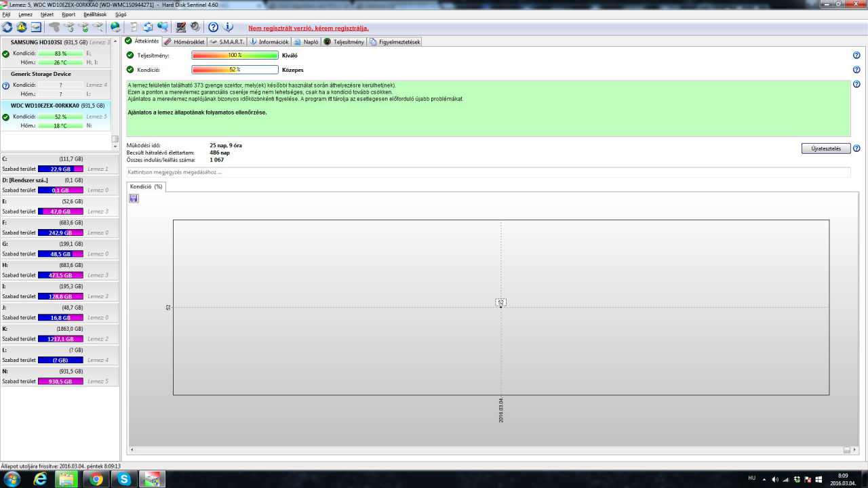The image size is (868, 488).
Task: Click the document report toolbar icon
Action: click(134, 27)
